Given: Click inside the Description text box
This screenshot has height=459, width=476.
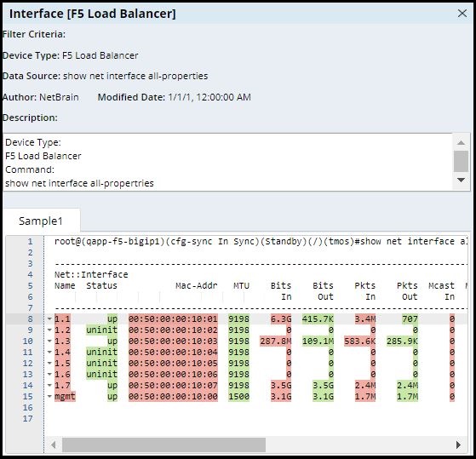Looking at the screenshot, I should pos(227,162).
